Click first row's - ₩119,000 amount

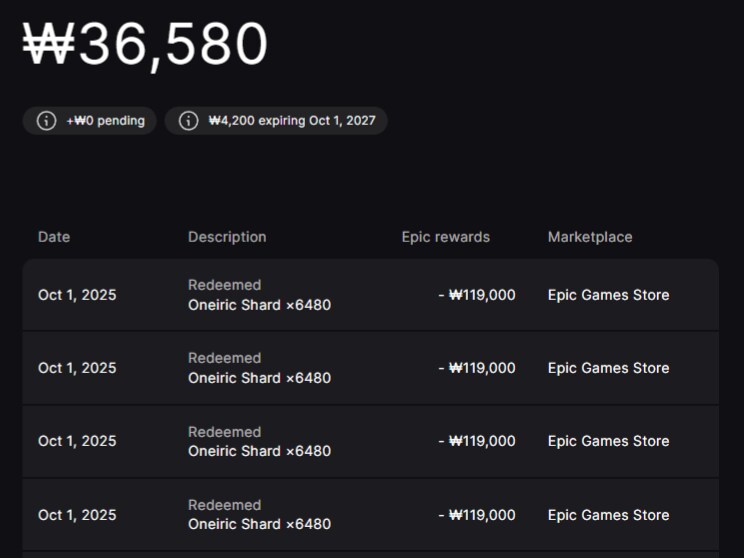point(477,295)
